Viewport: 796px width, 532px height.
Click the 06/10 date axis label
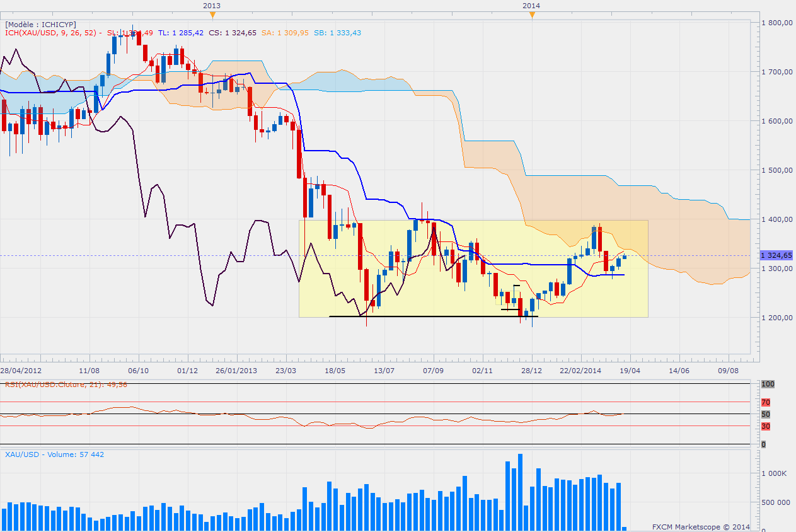tap(139, 371)
